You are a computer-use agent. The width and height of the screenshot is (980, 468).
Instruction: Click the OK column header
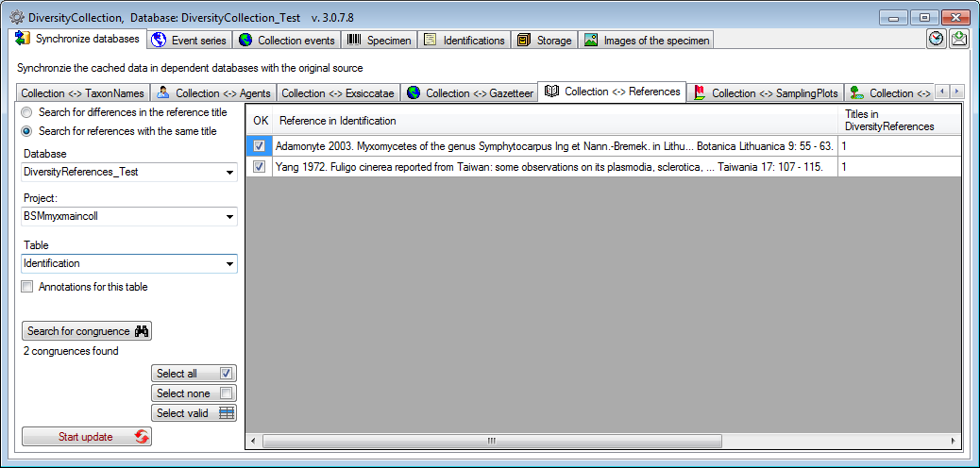(260, 120)
